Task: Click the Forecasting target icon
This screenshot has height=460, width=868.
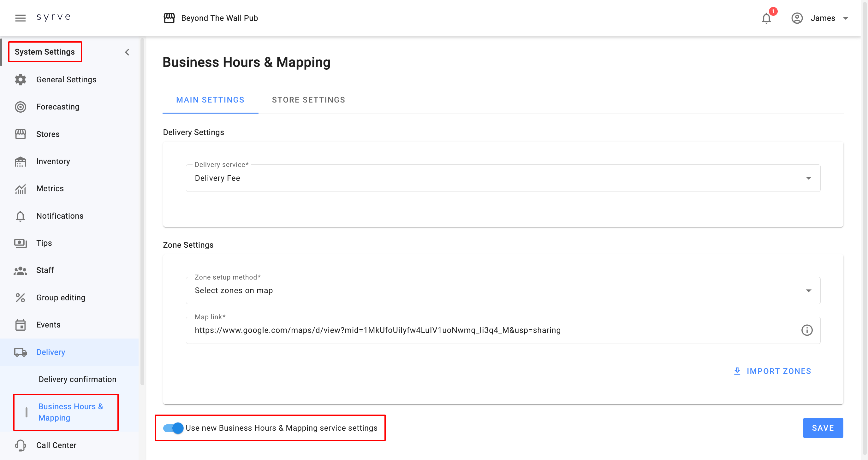Action: click(x=20, y=107)
